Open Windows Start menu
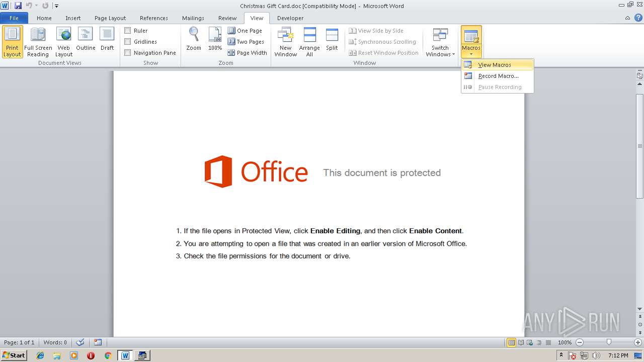644x362 pixels. [x=14, y=355]
